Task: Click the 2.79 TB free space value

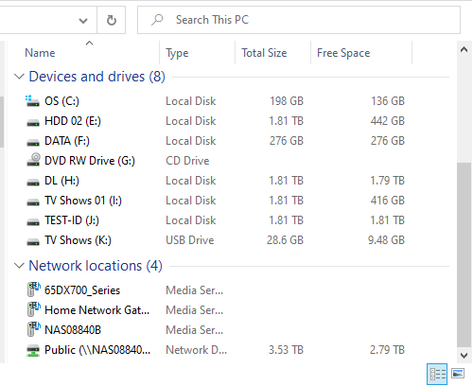Action: tap(387, 350)
